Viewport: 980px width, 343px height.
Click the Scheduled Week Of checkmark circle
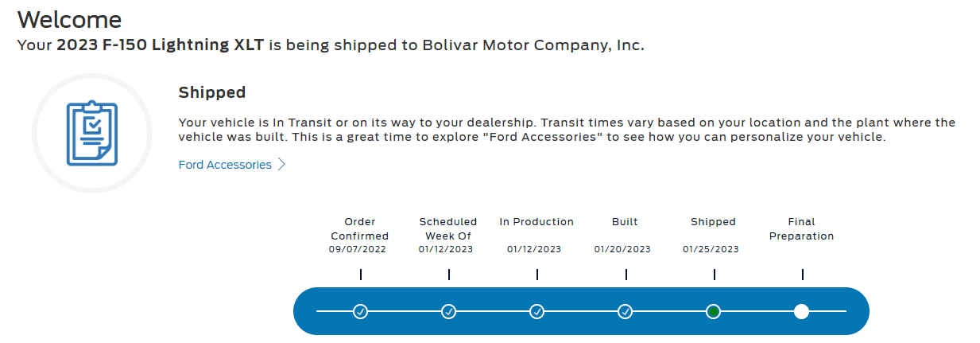[x=448, y=311]
